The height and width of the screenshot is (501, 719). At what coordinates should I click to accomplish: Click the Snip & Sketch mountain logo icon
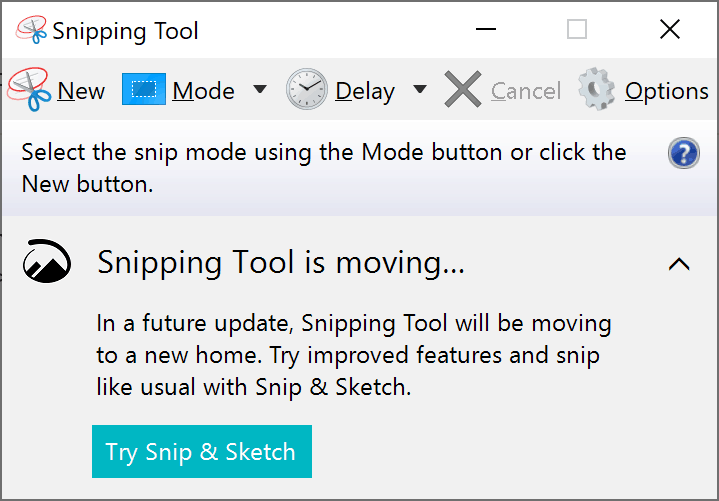47,263
